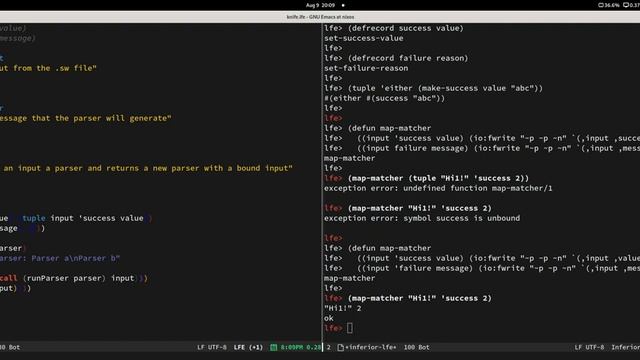Viewport: 640px width, 360px height.
Task: Click 'arser: Parser a\nParser b"' string in left pane
Action: pos(60,258)
